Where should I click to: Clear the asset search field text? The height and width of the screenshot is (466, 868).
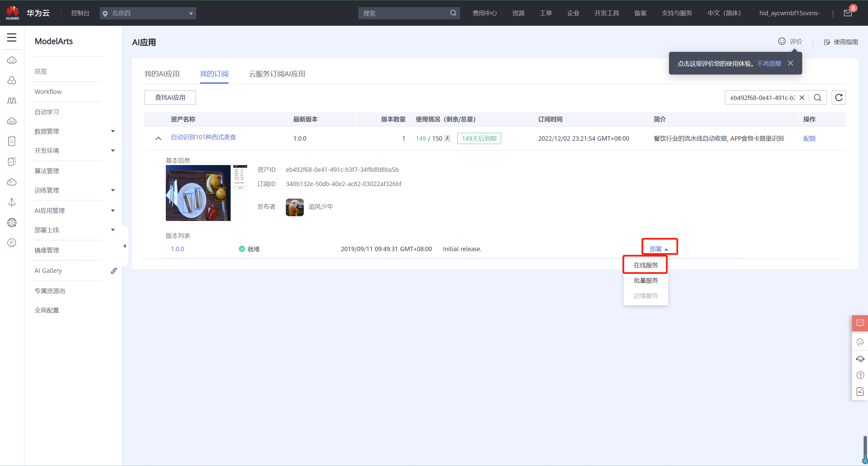point(802,98)
